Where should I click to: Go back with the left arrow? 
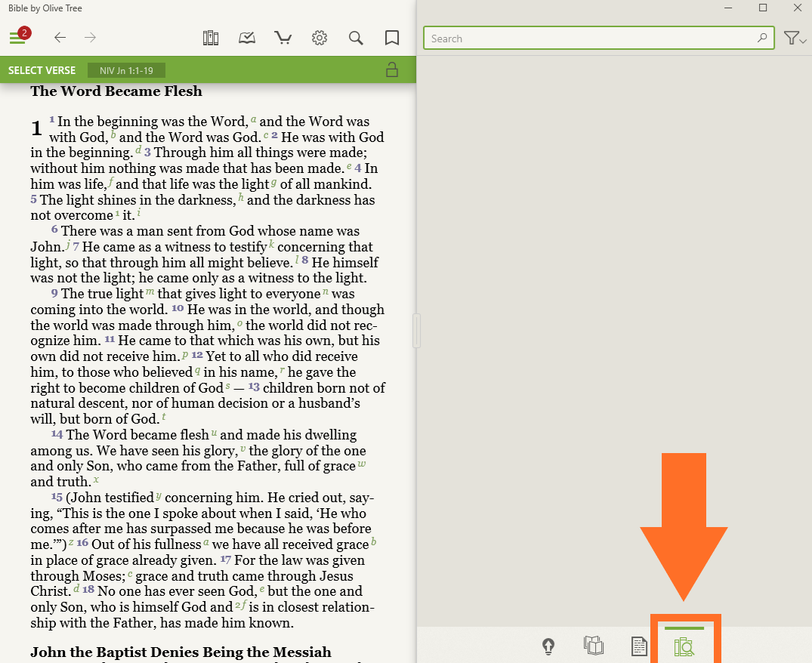[60, 38]
